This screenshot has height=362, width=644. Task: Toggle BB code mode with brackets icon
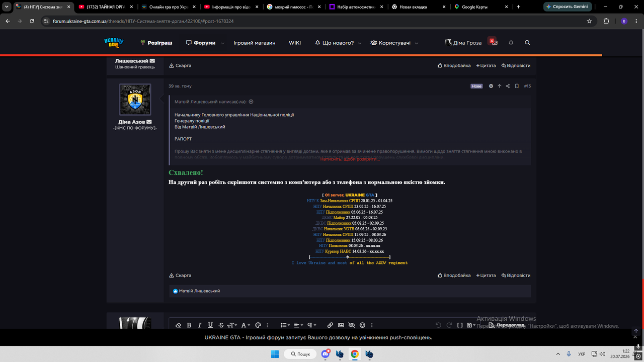(460, 325)
